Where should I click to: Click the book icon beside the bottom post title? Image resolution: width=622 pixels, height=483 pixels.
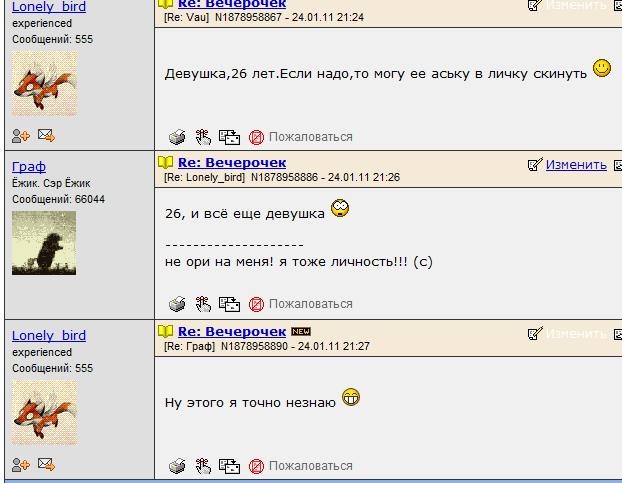[x=165, y=332]
